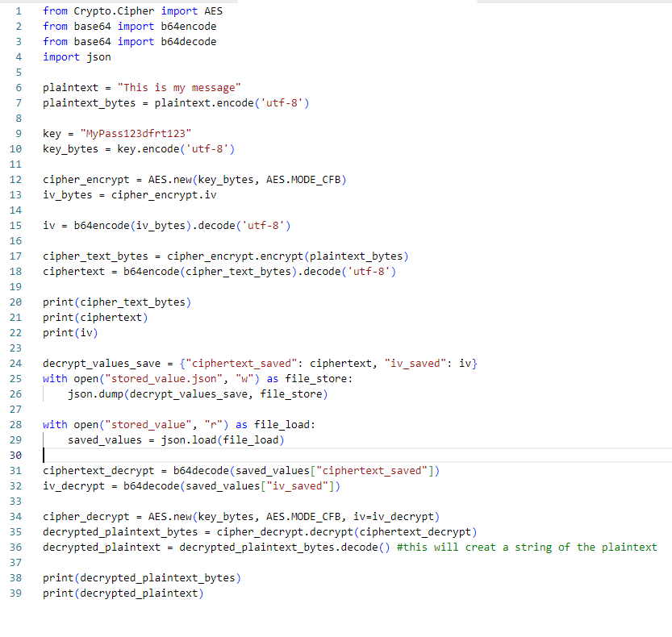
Task: Click line number 12 in gutter
Action: pyautogui.click(x=15, y=180)
